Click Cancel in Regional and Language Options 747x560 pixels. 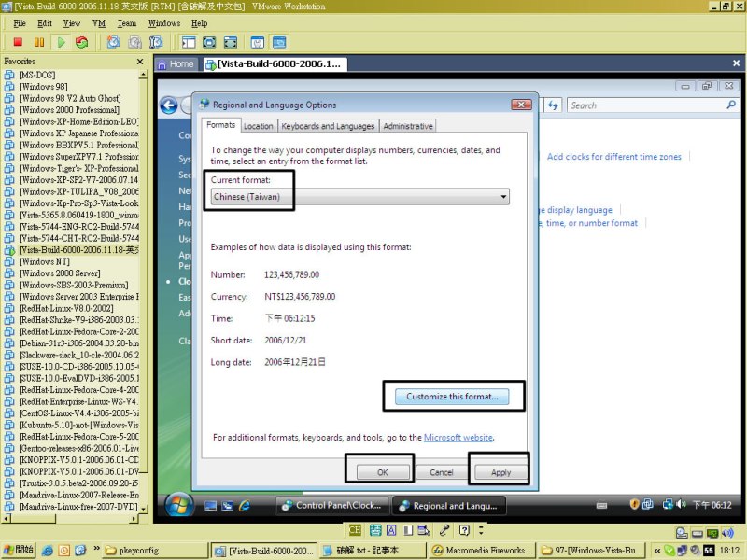coord(441,472)
